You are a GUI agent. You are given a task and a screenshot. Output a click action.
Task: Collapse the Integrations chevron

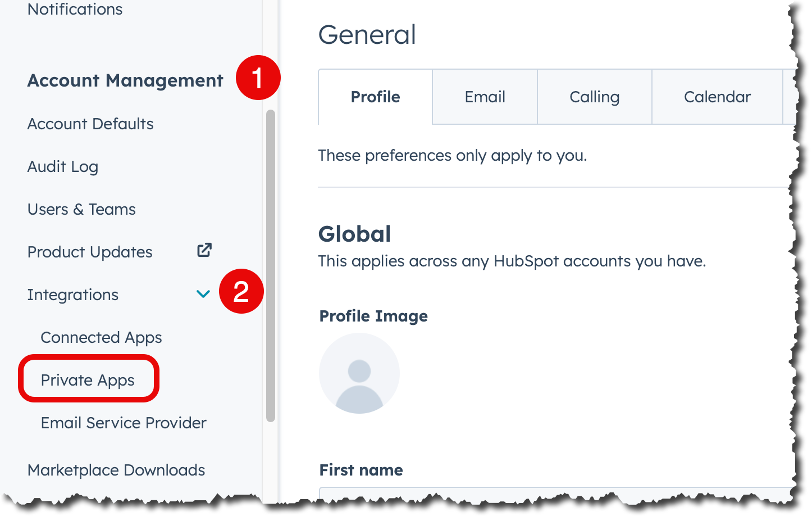(203, 294)
